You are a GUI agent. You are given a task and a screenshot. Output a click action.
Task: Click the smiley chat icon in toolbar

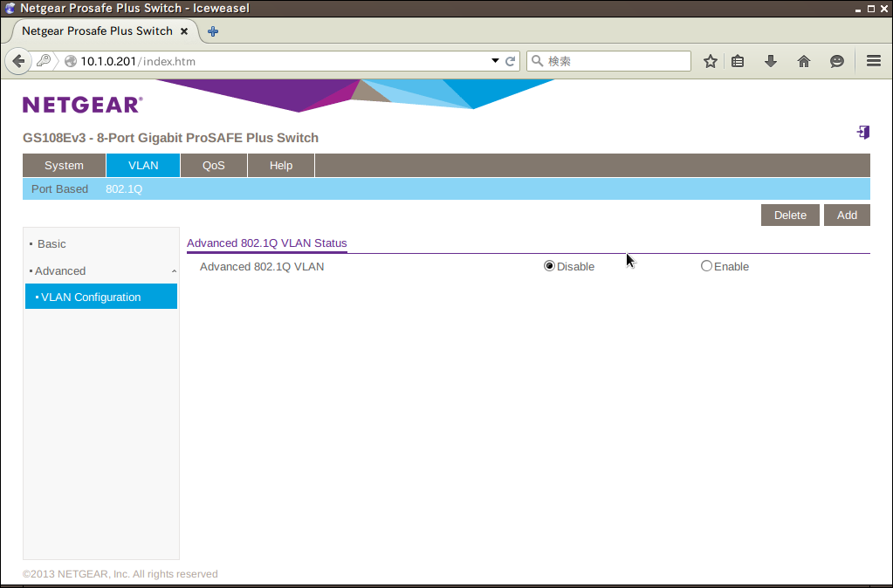[836, 61]
